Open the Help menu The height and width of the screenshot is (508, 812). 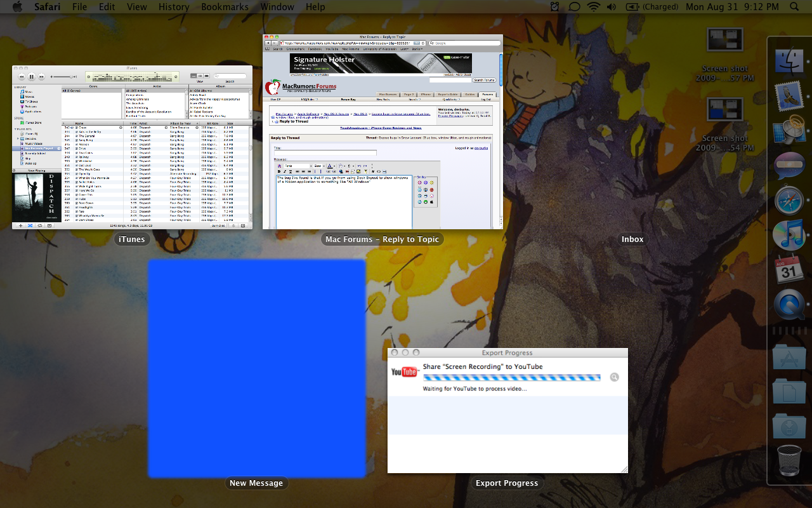pyautogui.click(x=315, y=7)
